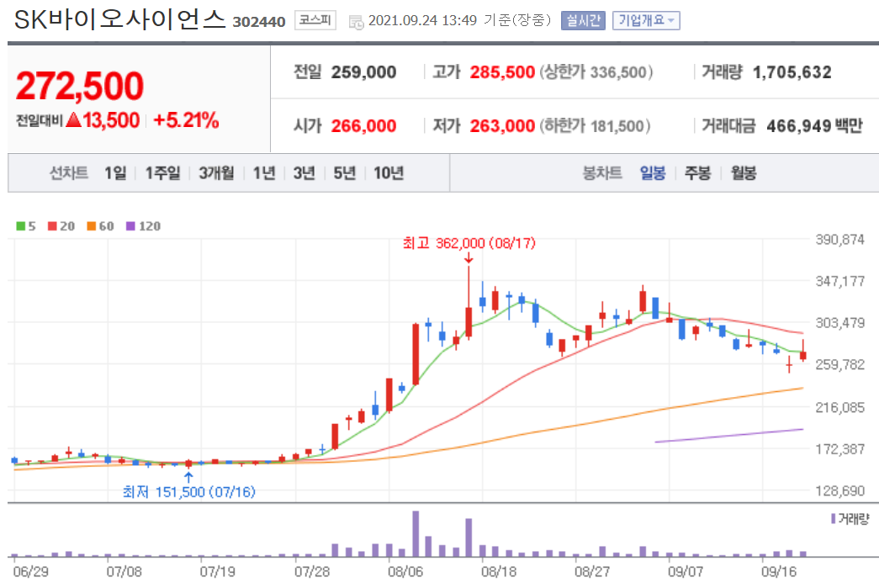Image resolution: width=879 pixels, height=588 pixels.
Task: Click the +5.21% change percentage
Action: pos(186,120)
